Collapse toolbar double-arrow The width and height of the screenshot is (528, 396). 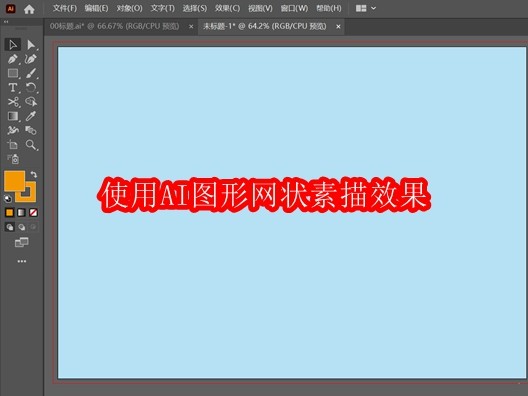pos(6,22)
